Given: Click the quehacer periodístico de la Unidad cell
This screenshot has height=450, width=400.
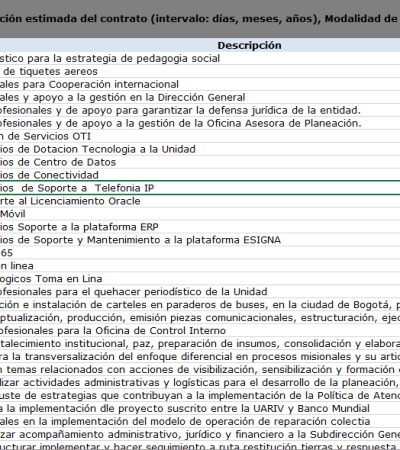Looking at the screenshot, I should (x=200, y=292).
